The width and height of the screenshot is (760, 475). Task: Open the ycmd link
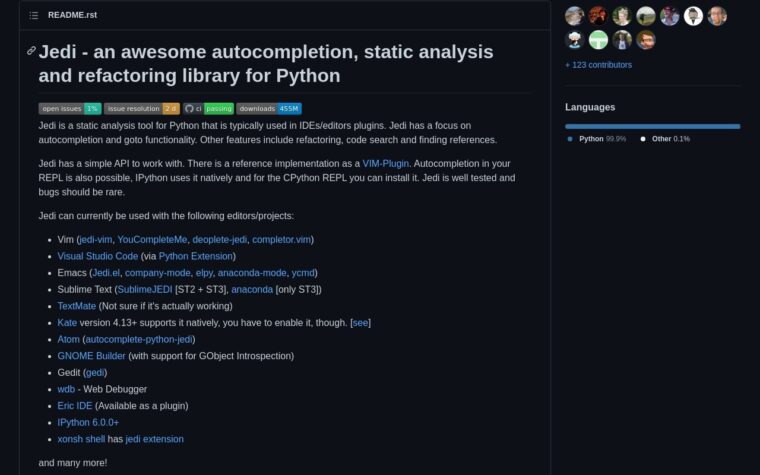[x=303, y=273]
